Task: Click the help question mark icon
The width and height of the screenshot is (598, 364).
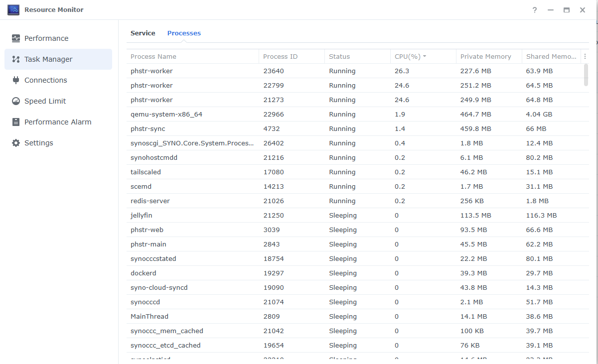Action: tap(535, 10)
